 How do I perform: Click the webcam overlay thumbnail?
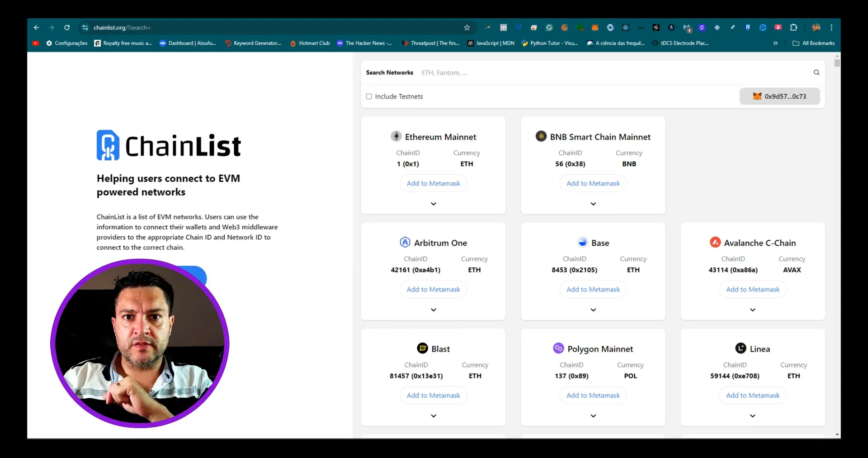pos(140,343)
